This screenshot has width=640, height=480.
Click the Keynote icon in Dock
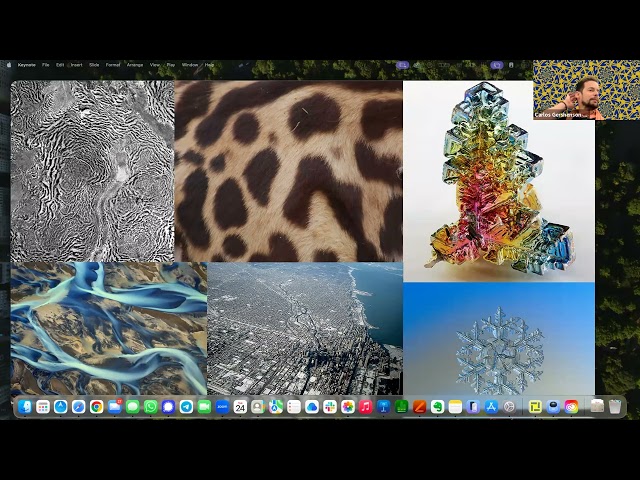383,407
